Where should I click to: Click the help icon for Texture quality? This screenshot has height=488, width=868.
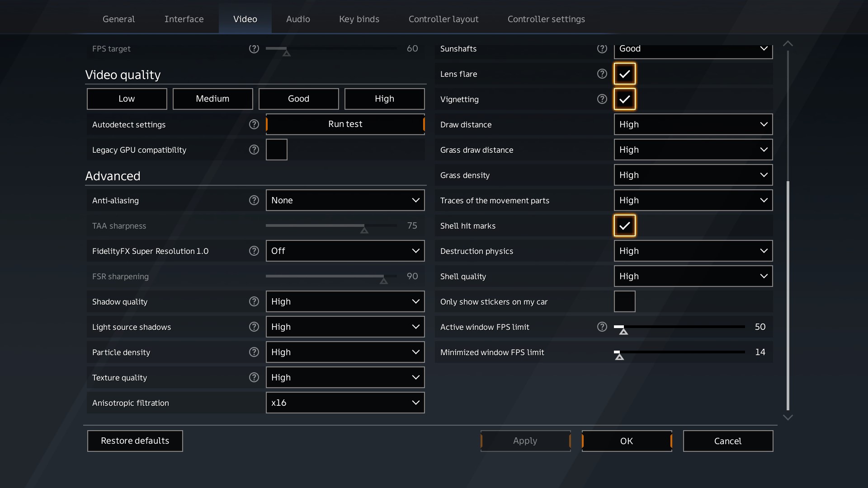[254, 377]
